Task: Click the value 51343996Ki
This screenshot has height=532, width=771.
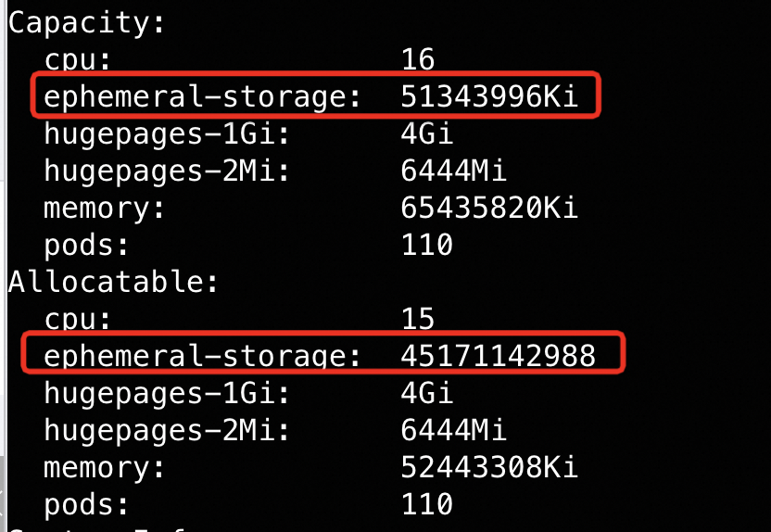Action: 489,96
